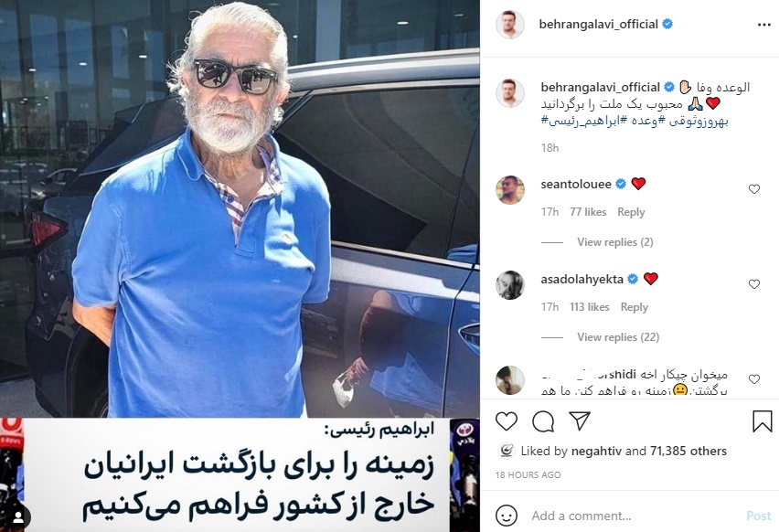Image resolution: width=779 pixels, height=532 pixels.
Task: Like asadolahyekta's comment with the small heart
Action: tap(754, 284)
